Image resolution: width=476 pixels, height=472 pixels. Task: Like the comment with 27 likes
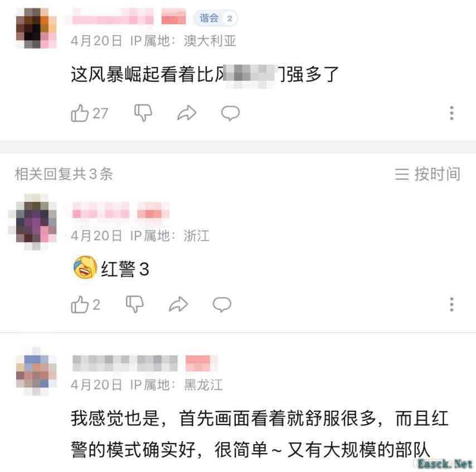(80, 113)
